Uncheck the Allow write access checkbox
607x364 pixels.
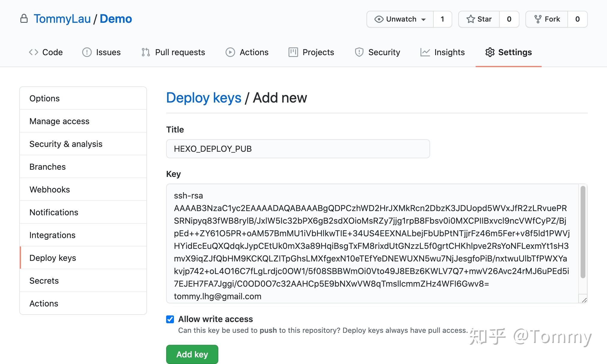point(170,319)
